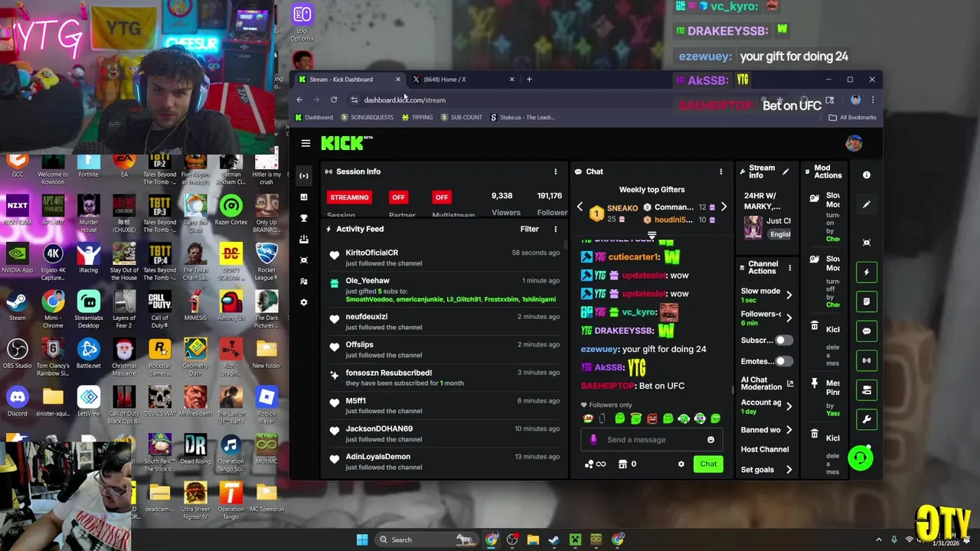
Task: Show previous Weekly top Gifters page
Action: [580, 207]
